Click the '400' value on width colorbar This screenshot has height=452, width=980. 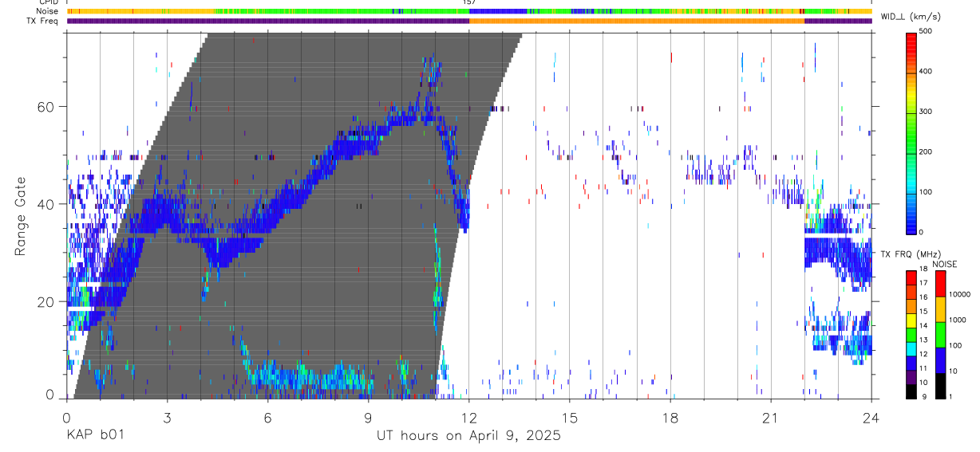[x=927, y=72]
